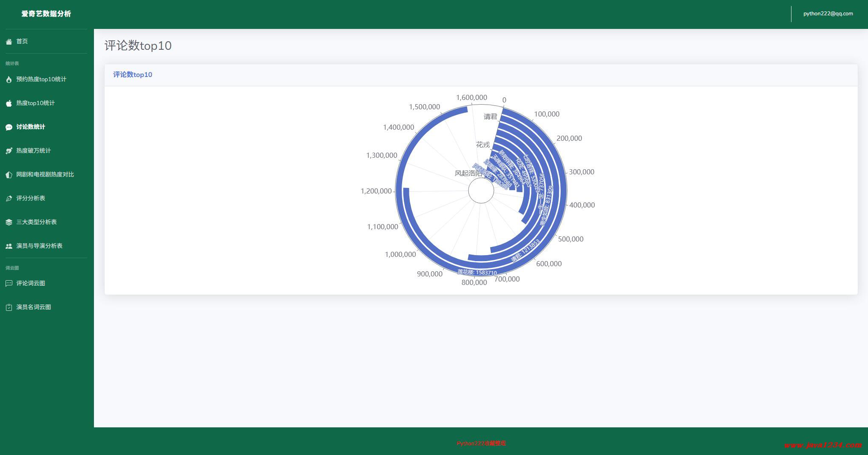Click the Python222 footer link
Viewport: 868px width, 455px height.
481,443
